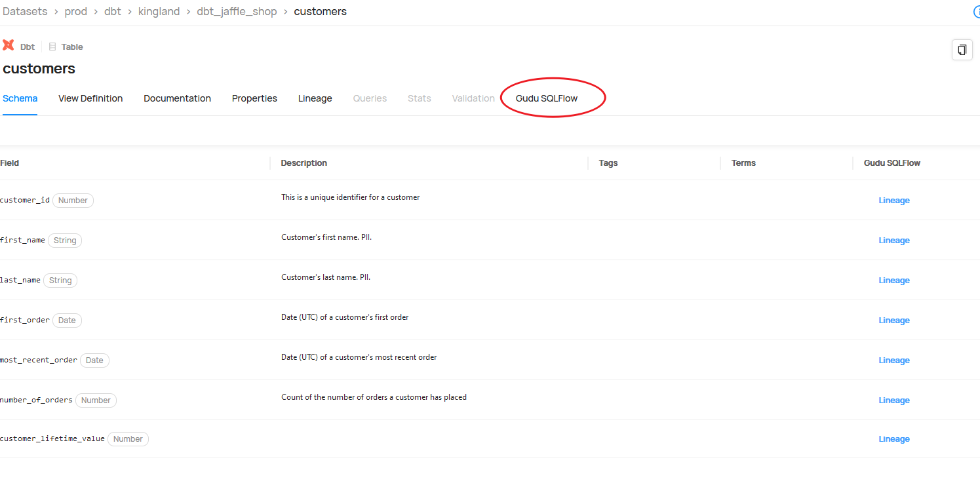Click the Description column header
980x485 pixels.
click(304, 163)
